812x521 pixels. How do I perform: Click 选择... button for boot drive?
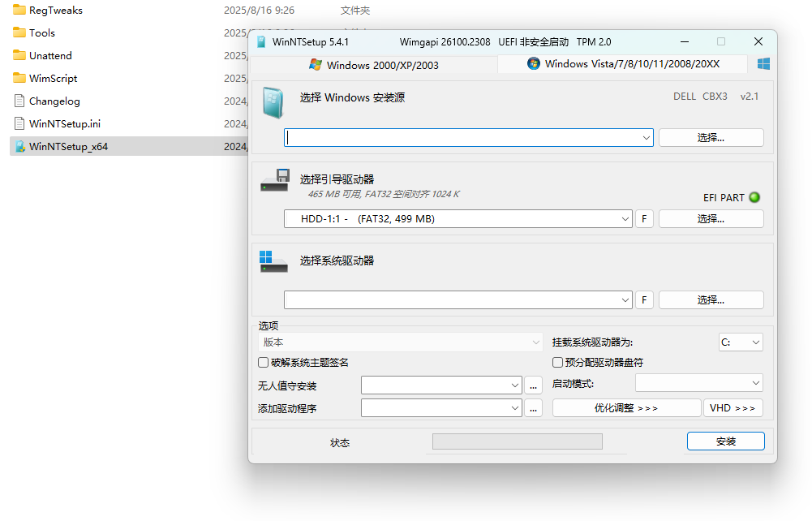(x=711, y=219)
